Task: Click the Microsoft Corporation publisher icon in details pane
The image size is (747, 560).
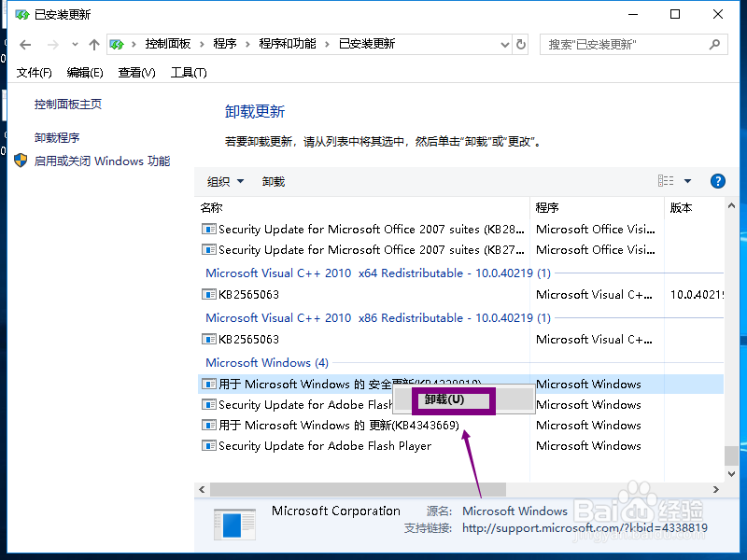Action: coord(233,525)
